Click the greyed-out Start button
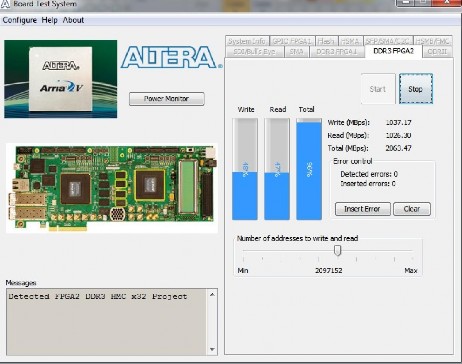 click(x=378, y=89)
